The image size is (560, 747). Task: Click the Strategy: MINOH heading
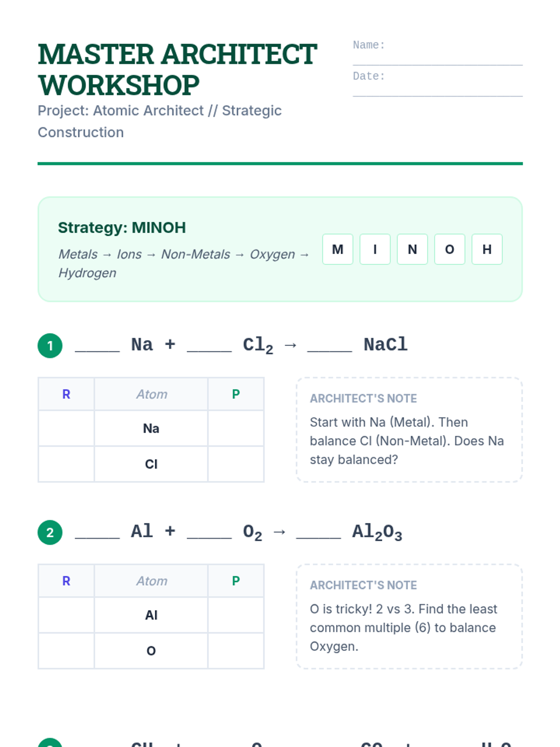(x=122, y=228)
